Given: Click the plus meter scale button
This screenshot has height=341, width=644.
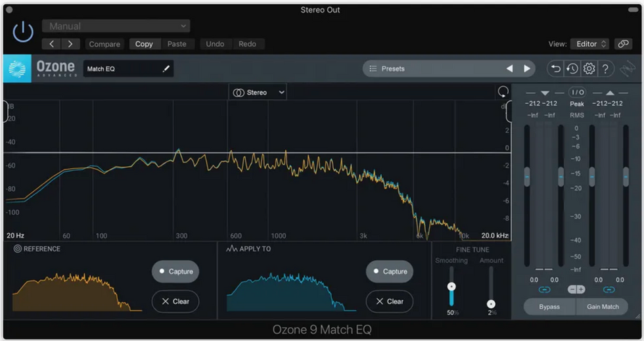Looking at the screenshot, I should click(x=581, y=290).
